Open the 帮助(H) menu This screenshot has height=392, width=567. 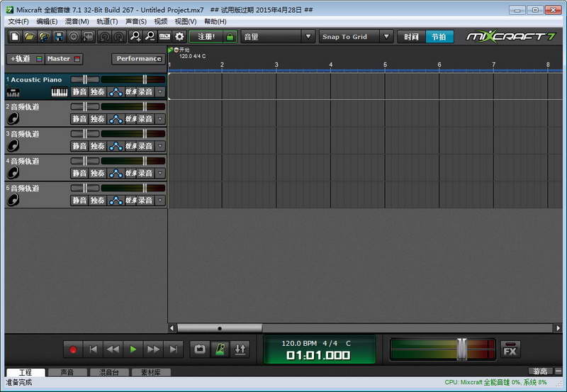pos(215,22)
